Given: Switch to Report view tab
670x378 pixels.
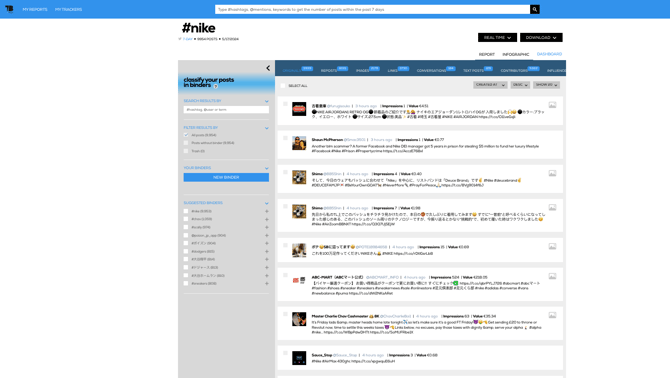Looking at the screenshot, I should 487,55.
